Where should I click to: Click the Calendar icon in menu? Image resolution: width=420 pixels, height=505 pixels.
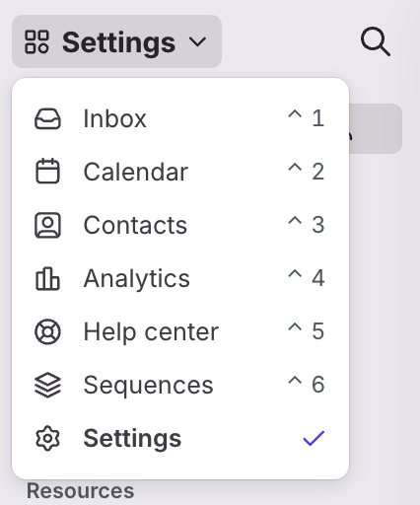tap(47, 172)
